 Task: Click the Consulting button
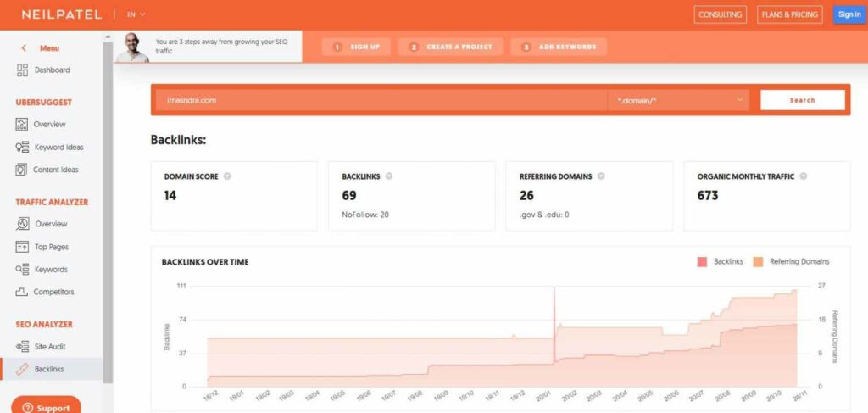[x=721, y=15]
